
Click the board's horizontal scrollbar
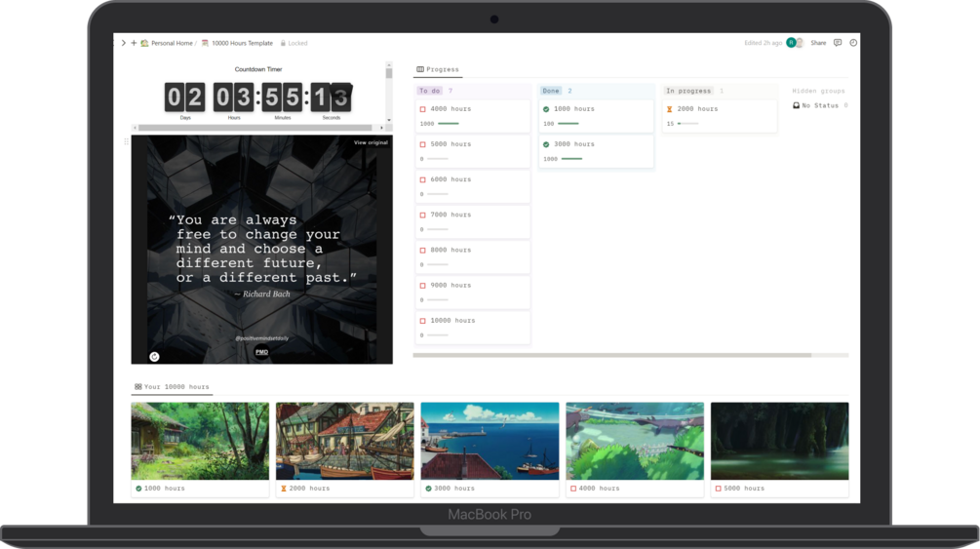coord(611,355)
